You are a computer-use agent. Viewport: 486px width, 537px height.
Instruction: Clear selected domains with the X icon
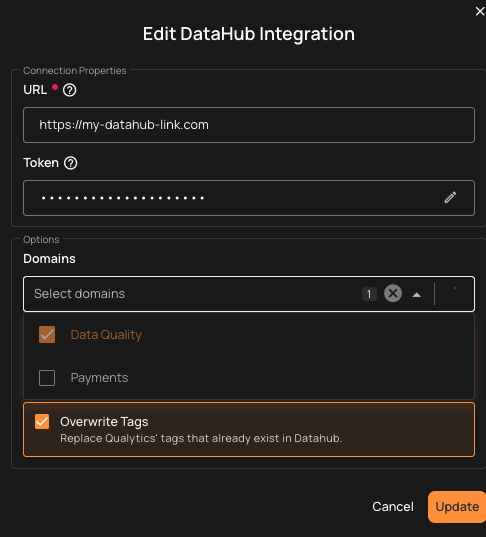[393, 294]
